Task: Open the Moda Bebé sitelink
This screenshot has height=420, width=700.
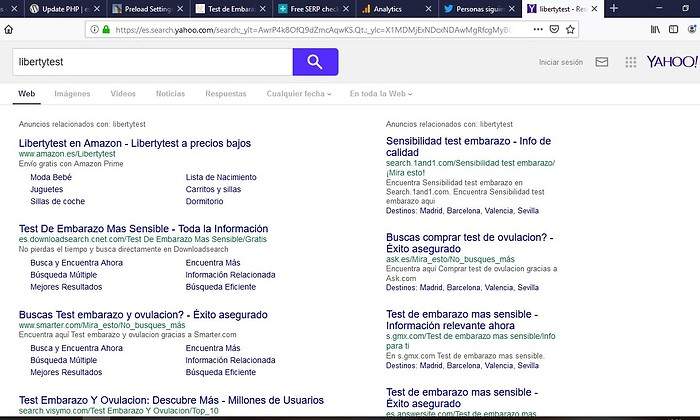Action: click(51, 177)
